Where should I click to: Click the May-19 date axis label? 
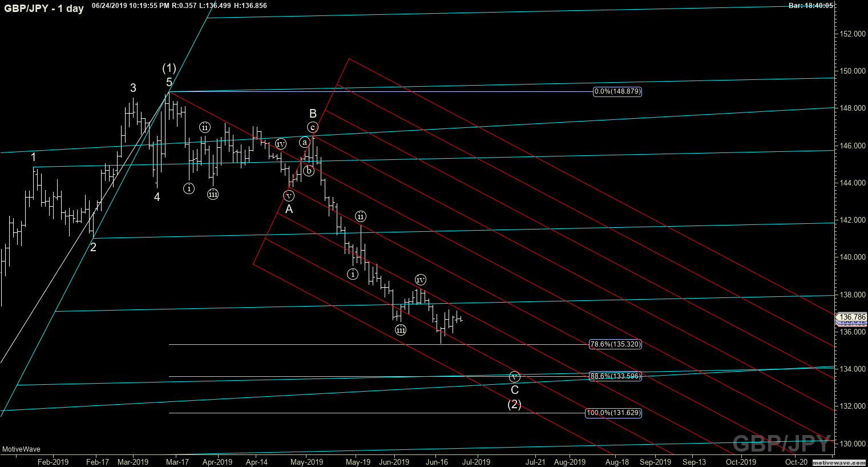coord(358,462)
